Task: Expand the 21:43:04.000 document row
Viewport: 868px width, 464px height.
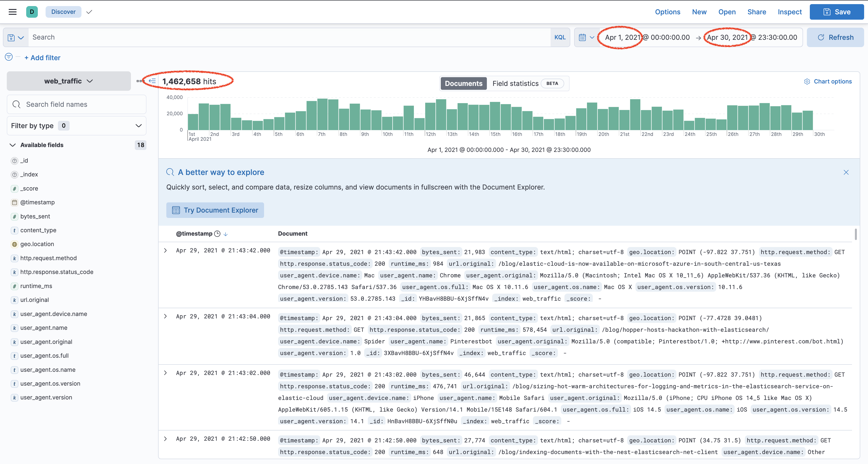Action: pos(165,316)
